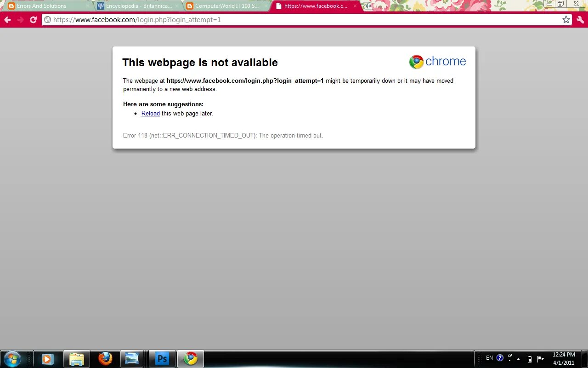The image size is (588, 368).
Task: Click the Error 118 timed out message
Action: coord(223,135)
